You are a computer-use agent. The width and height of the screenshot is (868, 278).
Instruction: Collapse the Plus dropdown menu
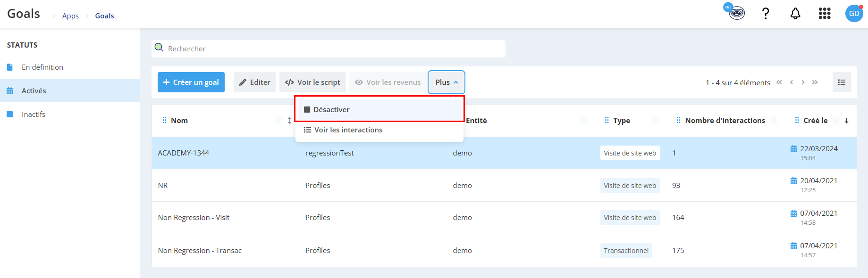click(447, 82)
